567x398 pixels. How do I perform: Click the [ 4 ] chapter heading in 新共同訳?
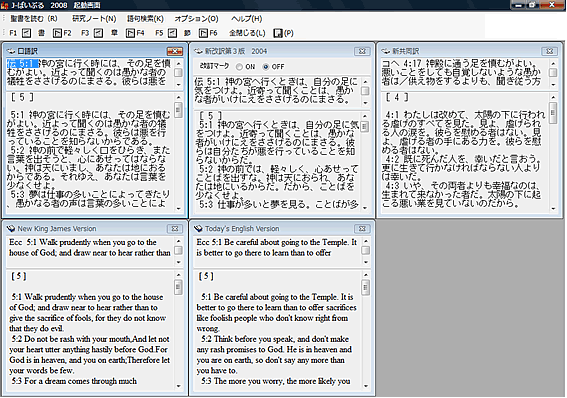(x=397, y=97)
